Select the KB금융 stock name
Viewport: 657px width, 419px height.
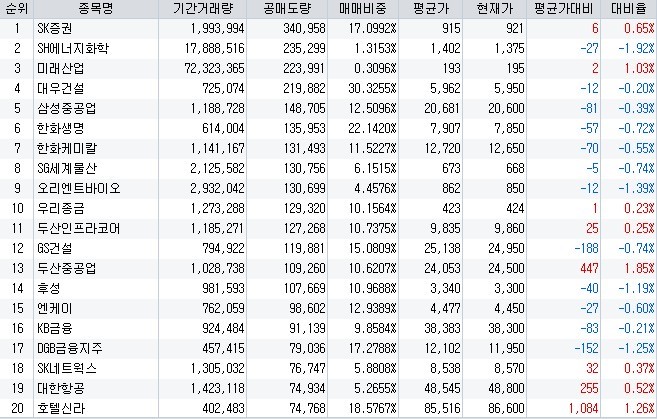(x=55, y=328)
